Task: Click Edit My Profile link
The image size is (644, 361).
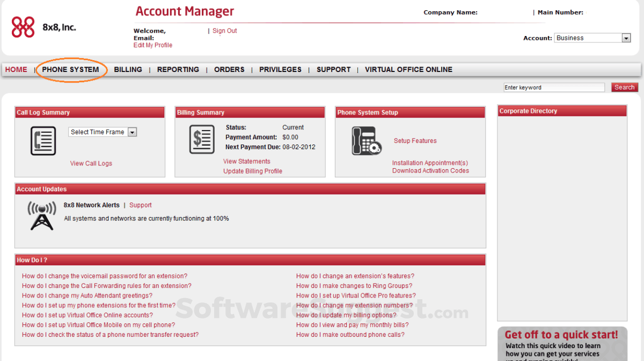Action: [153, 45]
